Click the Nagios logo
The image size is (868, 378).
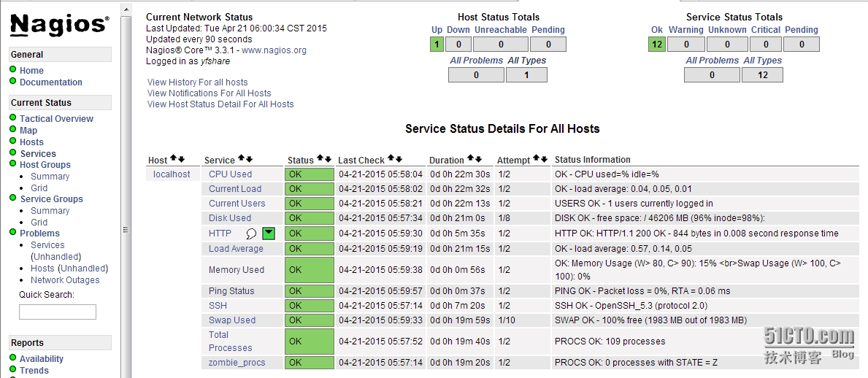click(x=59, y=25)
